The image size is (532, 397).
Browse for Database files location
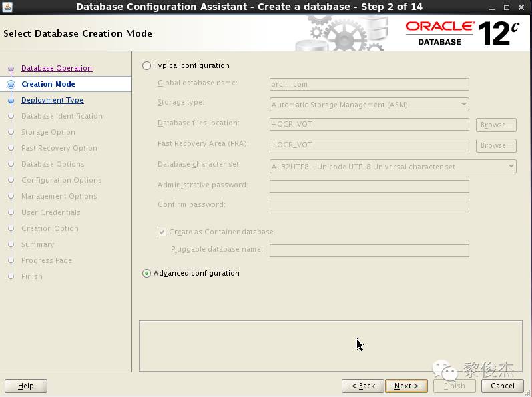(496, 125)
